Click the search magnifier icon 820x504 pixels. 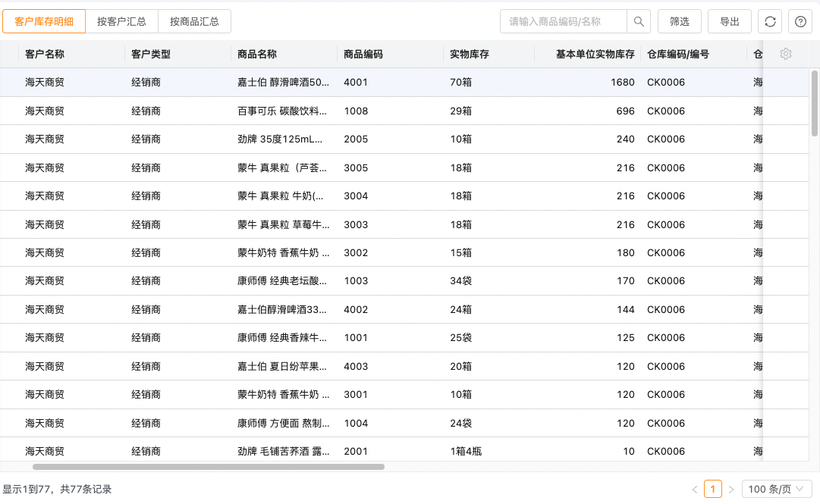click(639, 21)
